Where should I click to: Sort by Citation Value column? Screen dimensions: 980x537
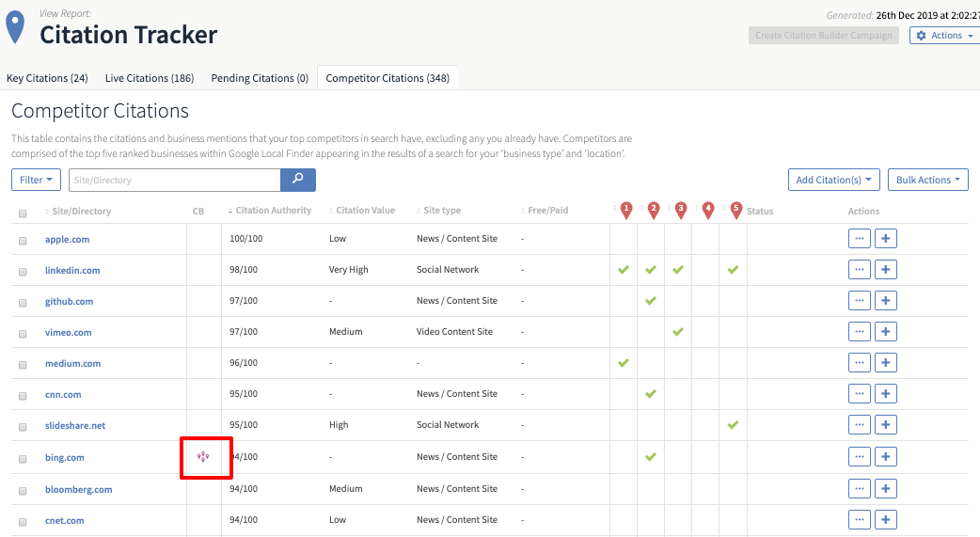coord(362,211)
